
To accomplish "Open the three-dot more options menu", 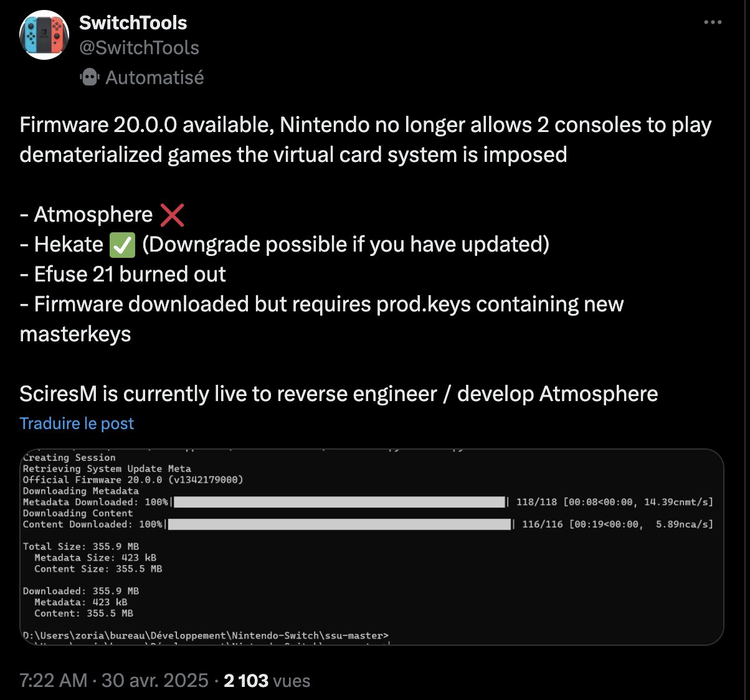I will (713, 22).
